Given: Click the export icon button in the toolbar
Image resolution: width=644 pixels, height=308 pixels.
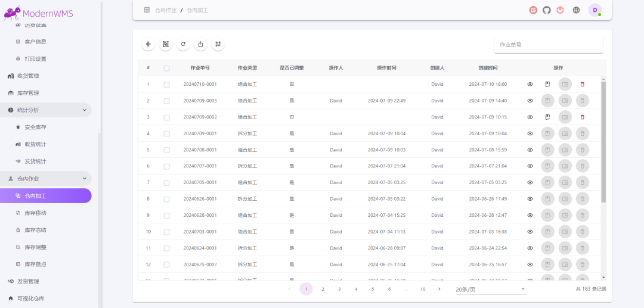Looking at the screenshot, I should click(x=200, y=44).
